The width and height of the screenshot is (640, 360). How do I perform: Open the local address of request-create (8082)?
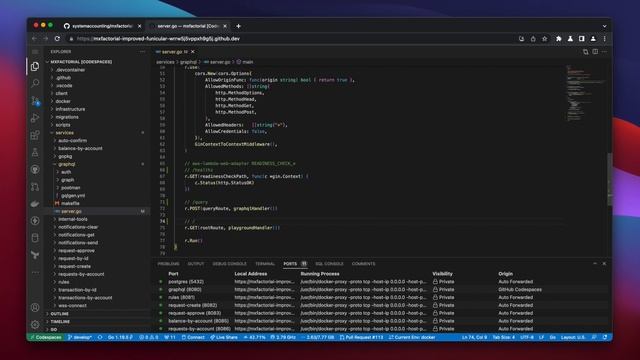[x=264, y=305]
